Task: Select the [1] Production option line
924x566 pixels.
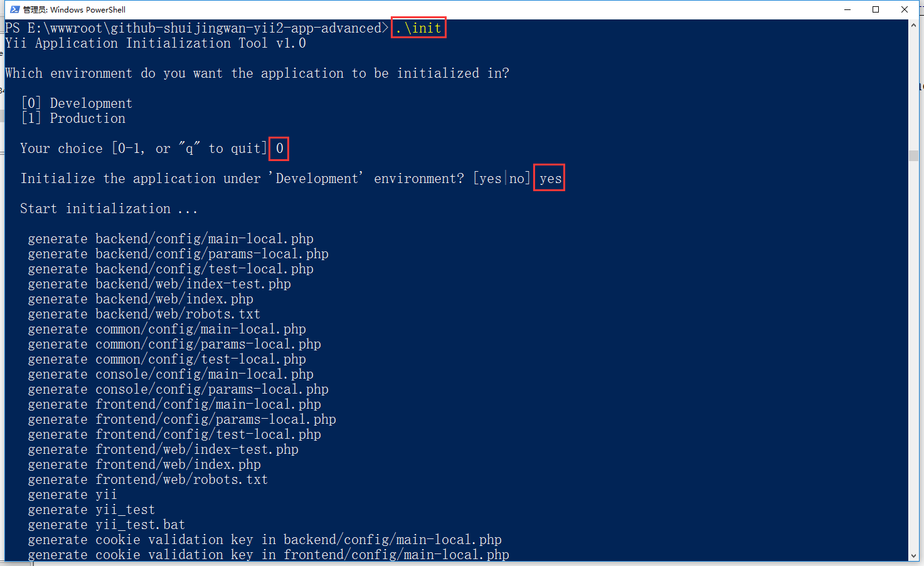Action: tap(74, 118)
